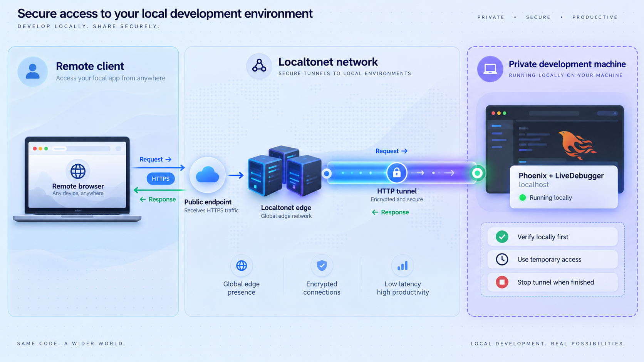Click the 'Encrypted connections' caption

(x=322, y=288)
